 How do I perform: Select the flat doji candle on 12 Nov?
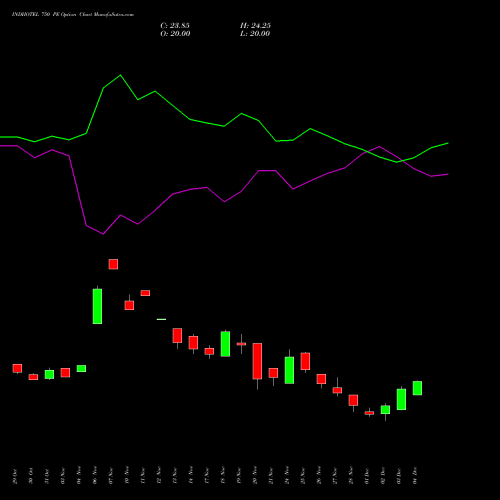click(161, 319)
